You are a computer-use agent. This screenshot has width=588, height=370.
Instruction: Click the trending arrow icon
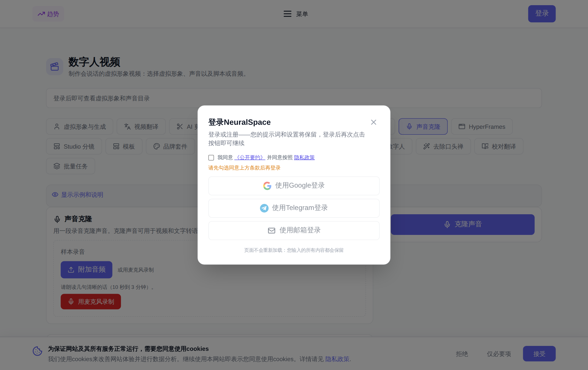(41, 14)
